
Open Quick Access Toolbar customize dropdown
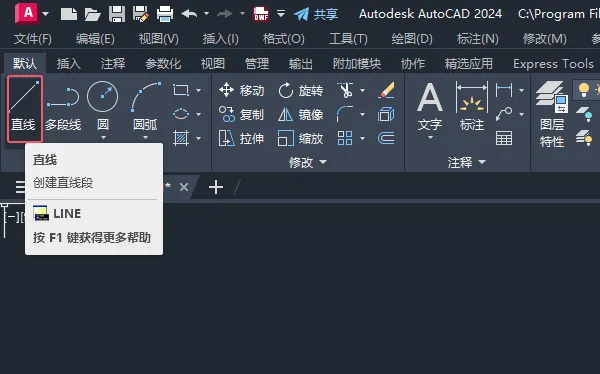281,14
